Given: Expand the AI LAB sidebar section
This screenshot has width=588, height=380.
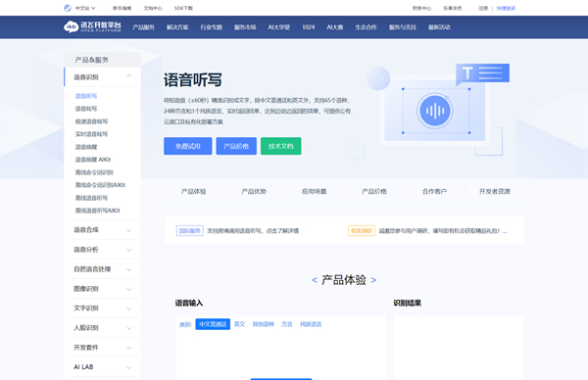Looking at the screenshot, I should (102, 367).
